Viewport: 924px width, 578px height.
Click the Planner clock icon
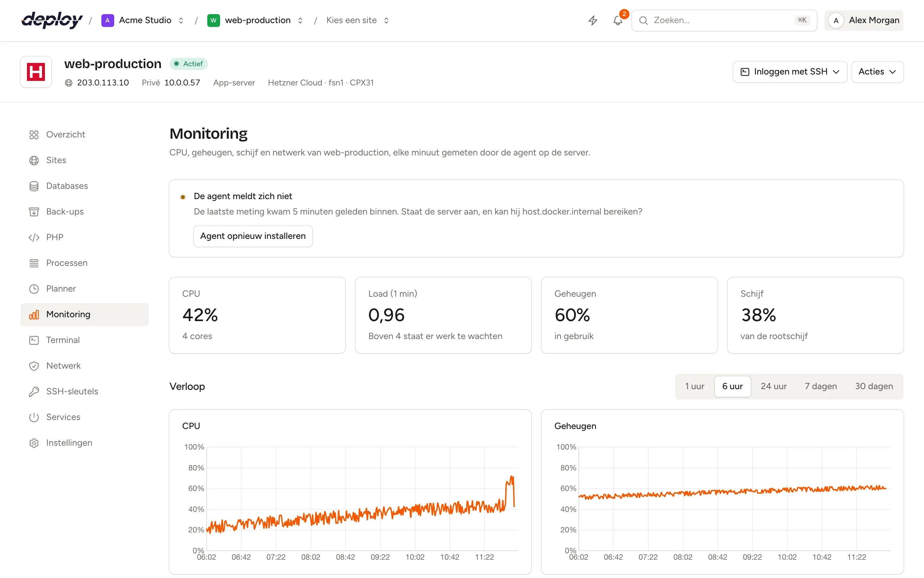tap(34, 289)
